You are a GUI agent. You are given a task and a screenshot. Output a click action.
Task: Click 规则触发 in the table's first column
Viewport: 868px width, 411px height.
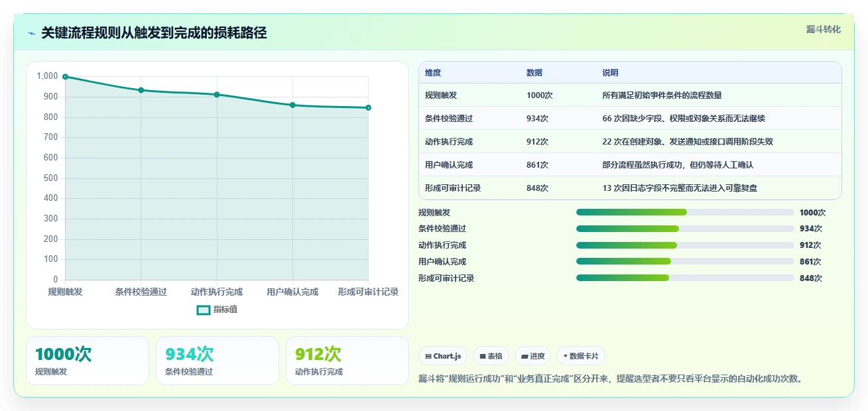pos(441,95)
